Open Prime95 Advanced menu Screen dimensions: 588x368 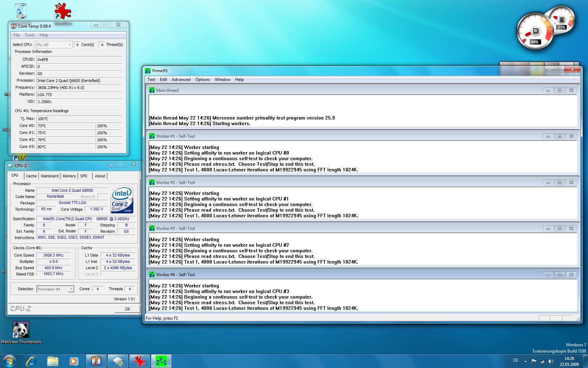coord(181,80)
